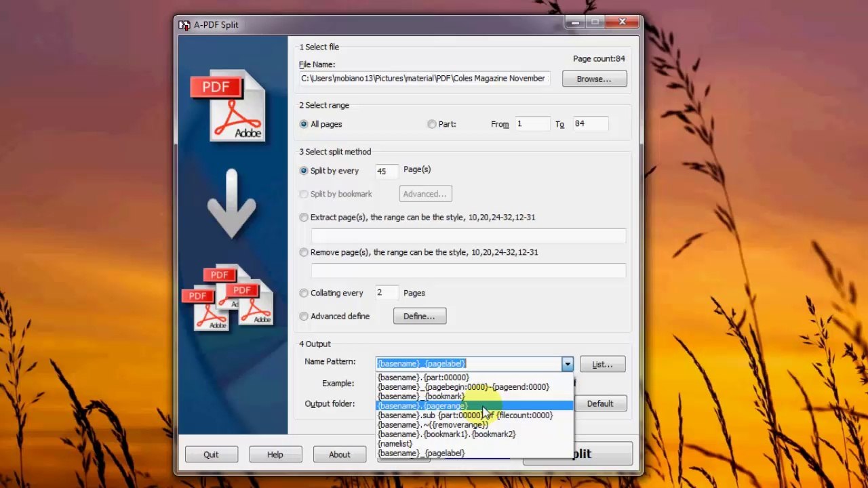868x488 pixels.
Task: Click the split every pages count field
Action: click(x=387, y=171)
